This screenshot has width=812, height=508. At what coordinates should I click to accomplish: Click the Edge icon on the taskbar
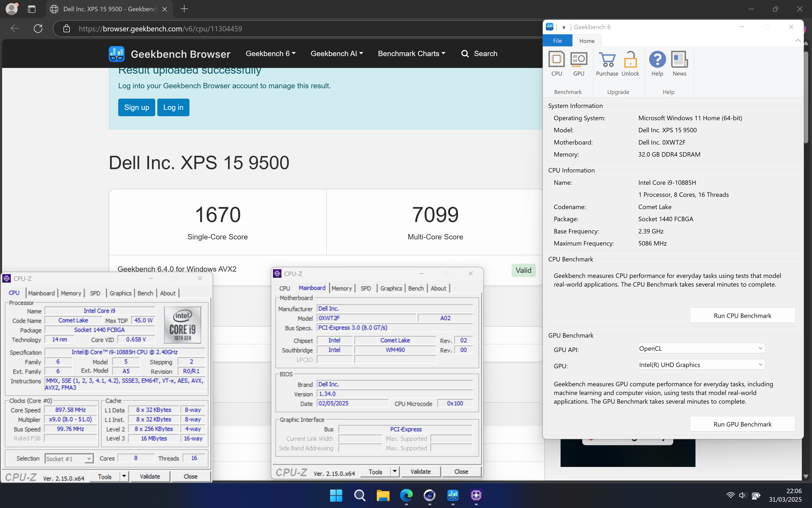406,495
